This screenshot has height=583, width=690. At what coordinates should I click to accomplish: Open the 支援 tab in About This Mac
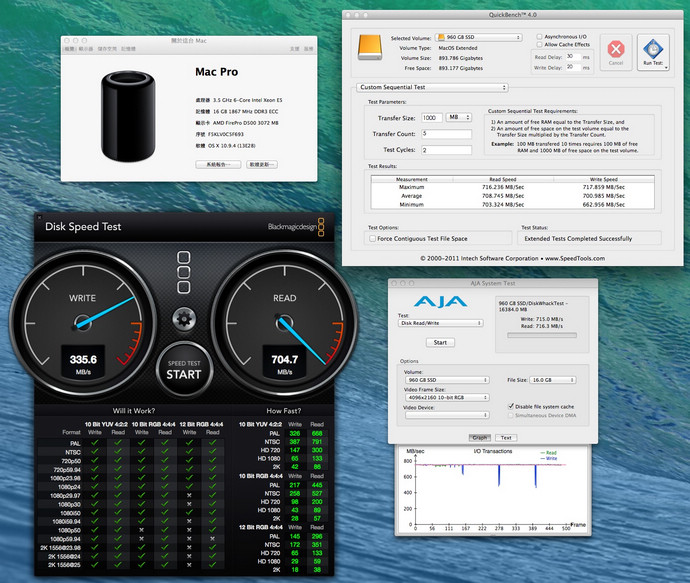coord(294,49)
